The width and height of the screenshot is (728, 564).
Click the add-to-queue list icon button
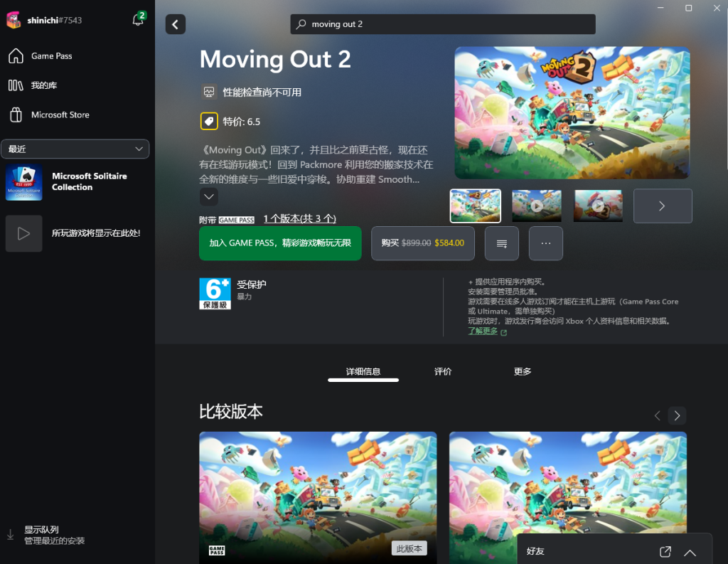pyautogui.click(x=501, y=243)
